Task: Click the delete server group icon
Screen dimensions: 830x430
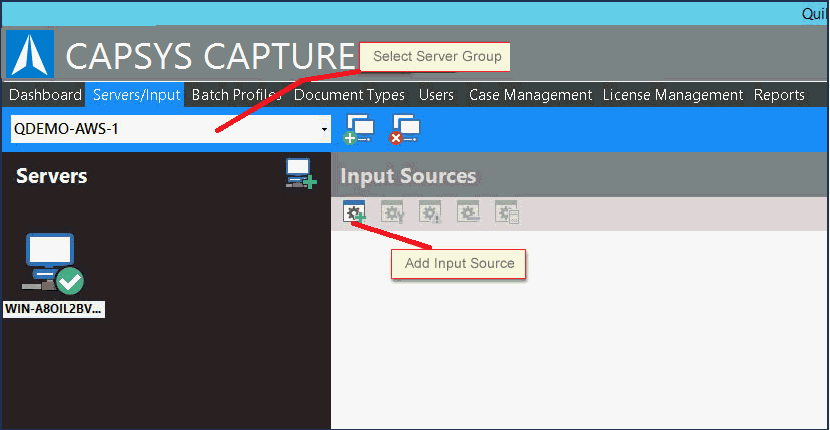Action: (x=404, y=130)
